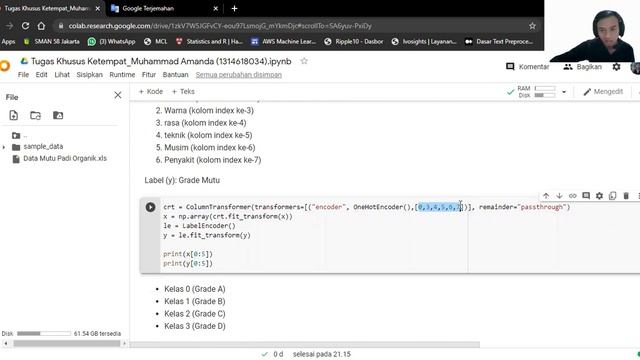Open the Fitur menu
The image size is (640, 360).
[x=149, y=75]
